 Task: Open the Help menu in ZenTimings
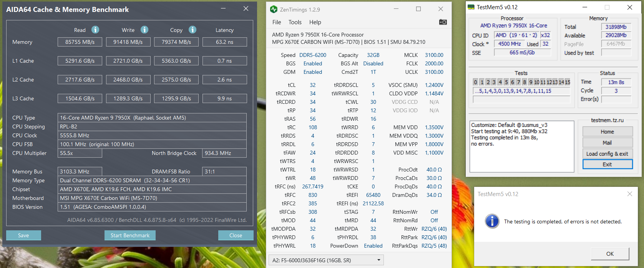[x=315, y=22]
